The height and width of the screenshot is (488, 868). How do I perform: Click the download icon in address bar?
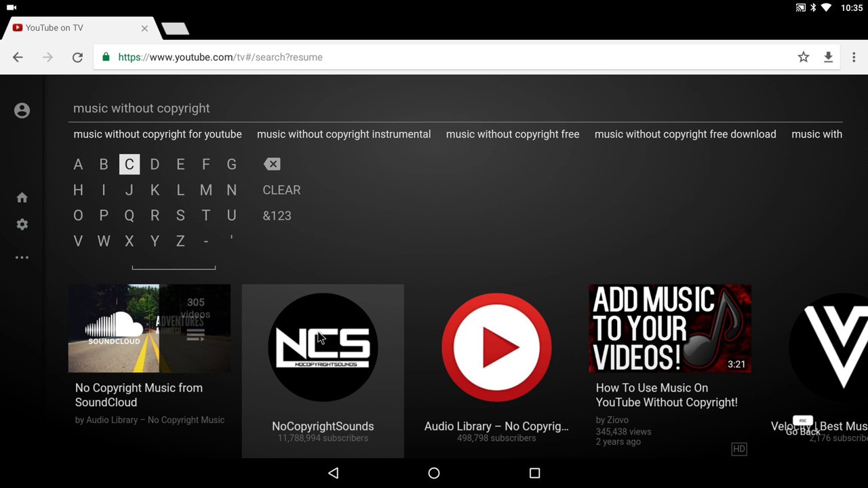coord(828,58)
